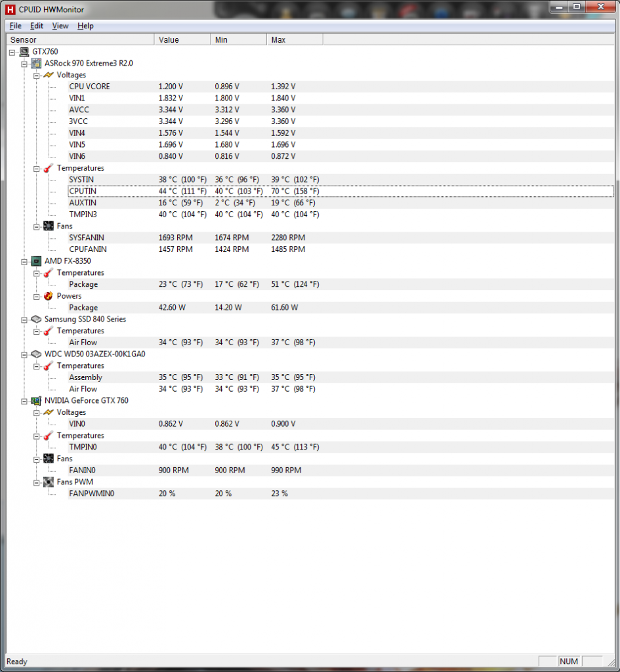Screen dimensions: 620x672
Task: Collapse the WDC WD50 03AZEX node
Action: click(x=24, y=354)
